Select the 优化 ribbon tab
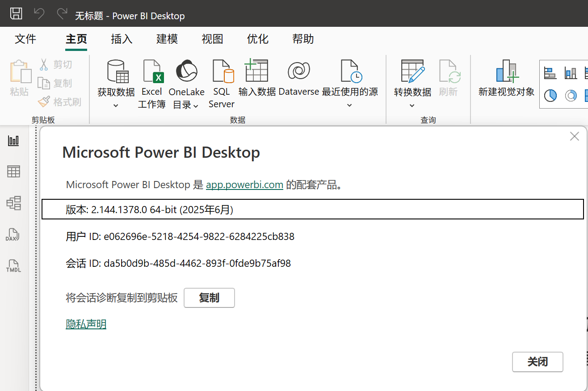Screen dimensions: 588x391 pos(258,39)
